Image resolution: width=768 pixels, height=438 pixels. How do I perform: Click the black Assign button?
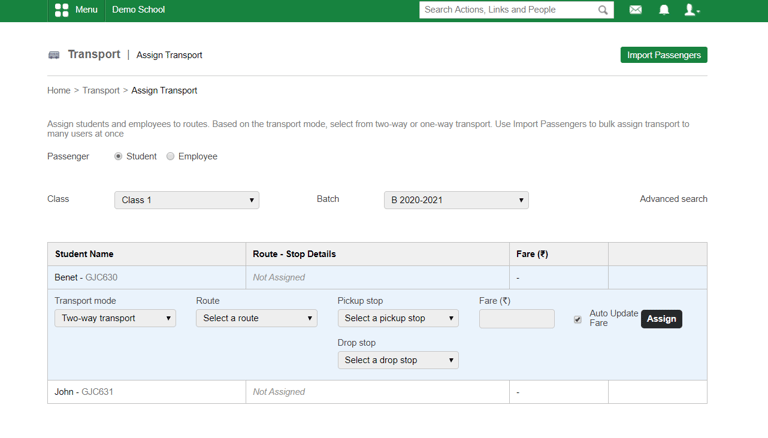[661, 319]
